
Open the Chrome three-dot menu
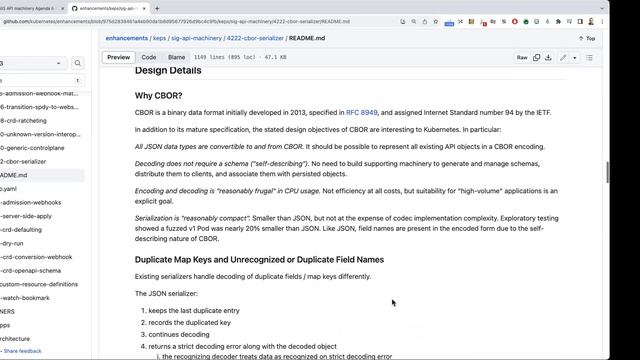[x=602, y=22]
